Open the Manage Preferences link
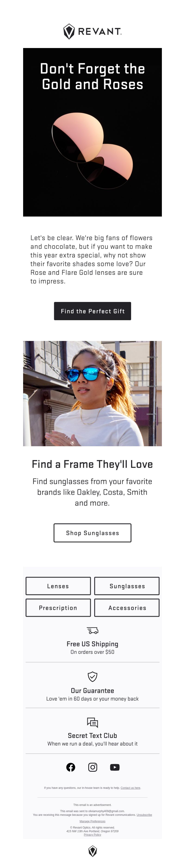 point(92,821)
